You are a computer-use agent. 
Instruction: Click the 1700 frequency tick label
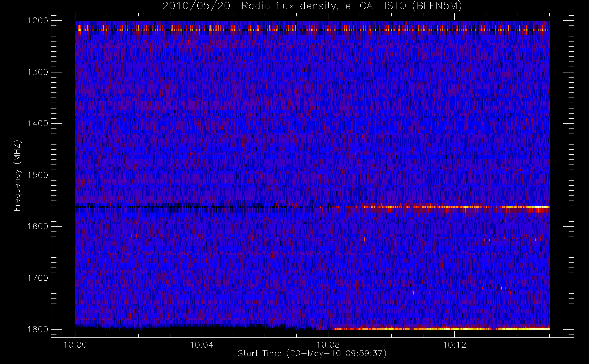tap(38, 278)
